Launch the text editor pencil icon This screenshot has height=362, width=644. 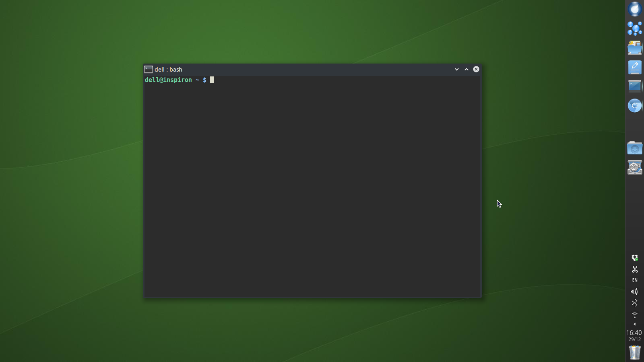(635, 67)
